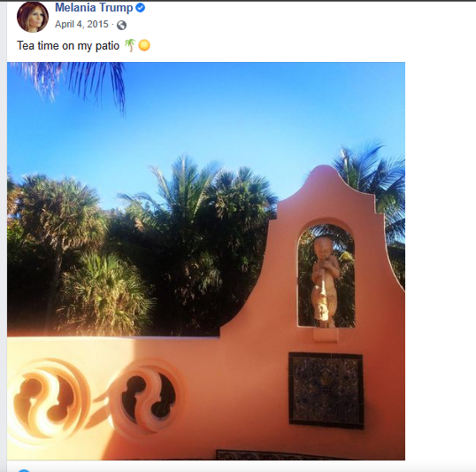Image resolution: width=476 pixels, height=472 pixels.
Task: Click the sun emoji in caption
Action: [x=144, y=45]
